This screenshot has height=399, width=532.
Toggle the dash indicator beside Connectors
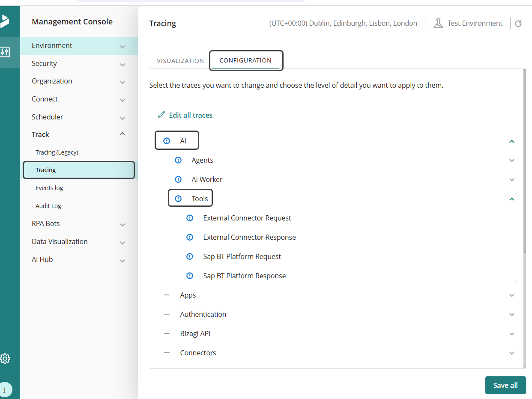[x=167, y=353]
